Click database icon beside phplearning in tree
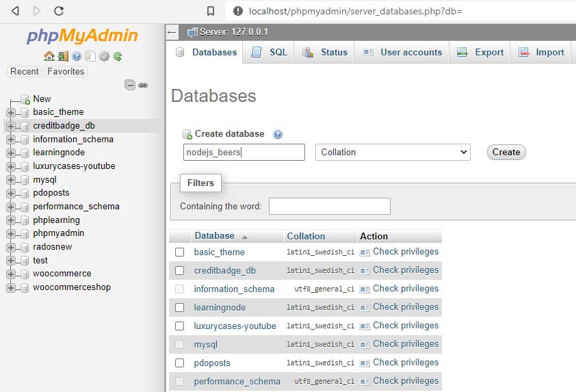The width and height of the screenshot is (576, 392). [25, 220]
